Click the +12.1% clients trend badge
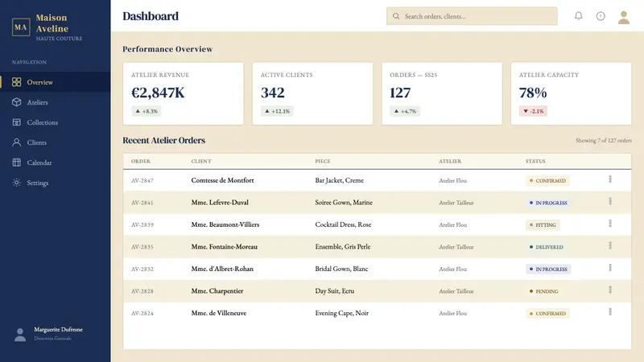The height and width of the screenshot is (362, 644). [277, 111]
